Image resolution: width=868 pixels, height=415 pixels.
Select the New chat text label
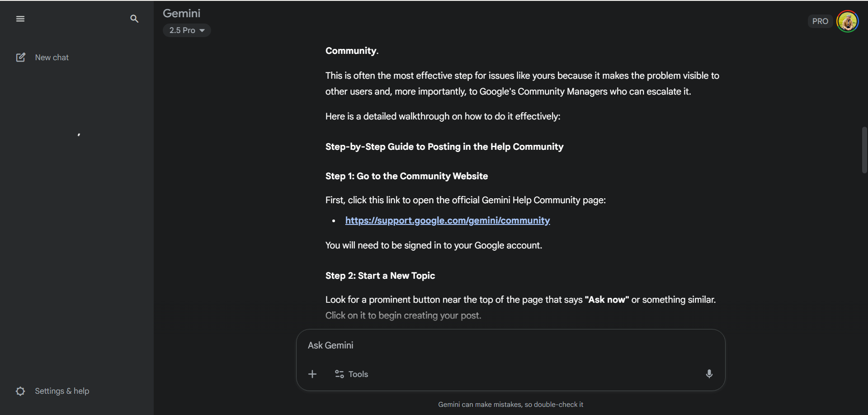pyautogui.click(x=52, y=57)
